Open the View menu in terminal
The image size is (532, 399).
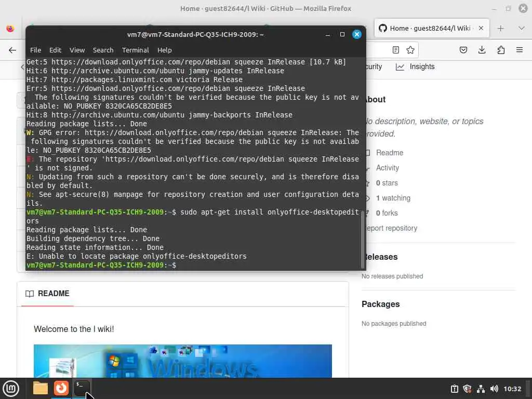pos(77,50)
